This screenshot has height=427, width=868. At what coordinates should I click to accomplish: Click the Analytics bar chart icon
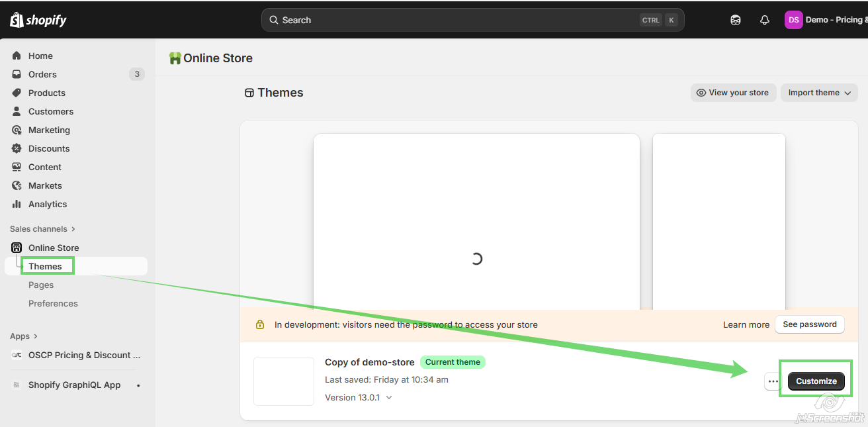(17, 205)
